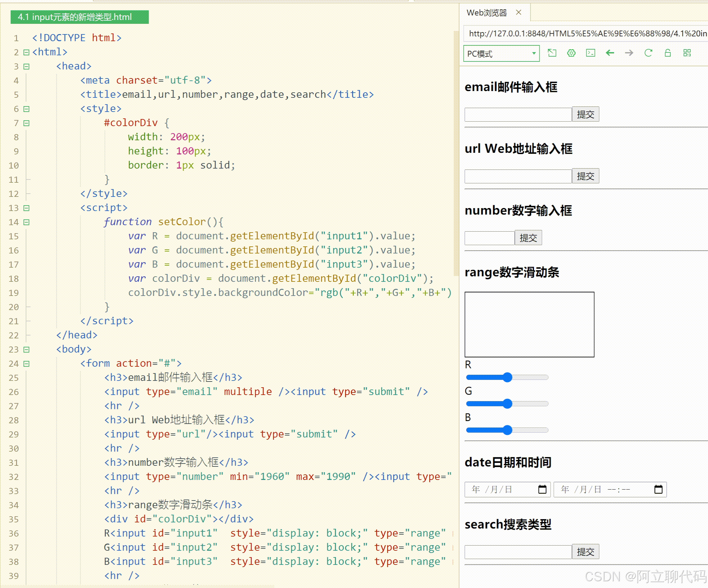The width and height of the screenshot is (708, 588).
Task: Click 提交 button in search section
Action: pyautogui.click(x=585, y=552)
